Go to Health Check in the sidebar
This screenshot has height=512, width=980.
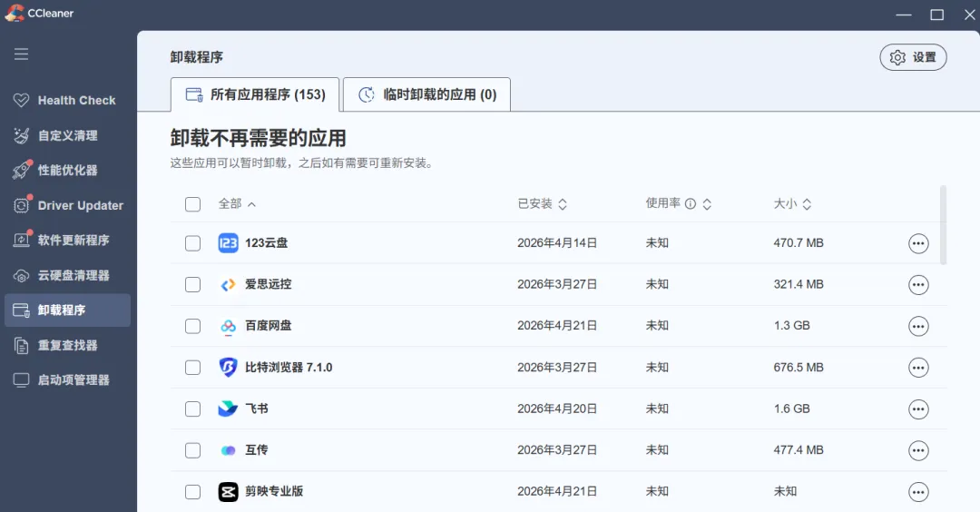click(x=67, y=100)
